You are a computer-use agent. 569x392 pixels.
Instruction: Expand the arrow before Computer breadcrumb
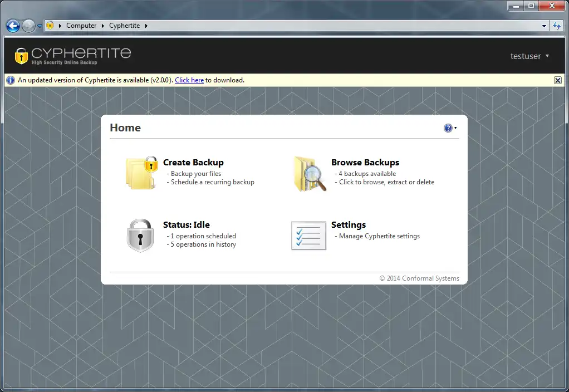click(60, 26)
